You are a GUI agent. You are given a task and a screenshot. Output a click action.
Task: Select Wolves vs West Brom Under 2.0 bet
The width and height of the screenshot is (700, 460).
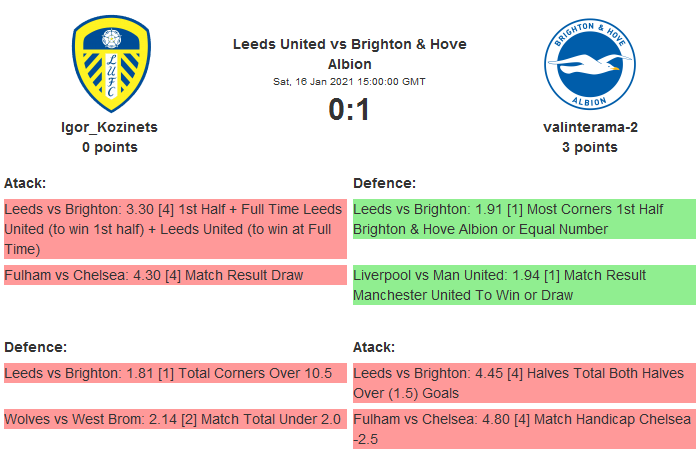[x=174, y=419]
